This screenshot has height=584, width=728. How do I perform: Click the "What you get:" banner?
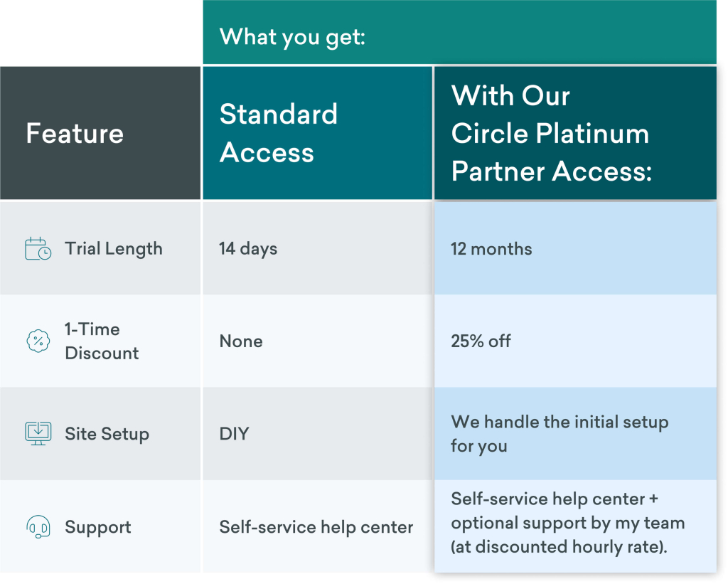click(x=292, y=36)
